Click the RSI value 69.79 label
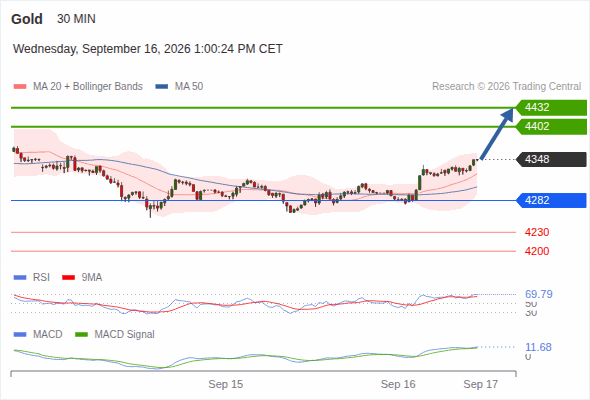 point(539,294)
